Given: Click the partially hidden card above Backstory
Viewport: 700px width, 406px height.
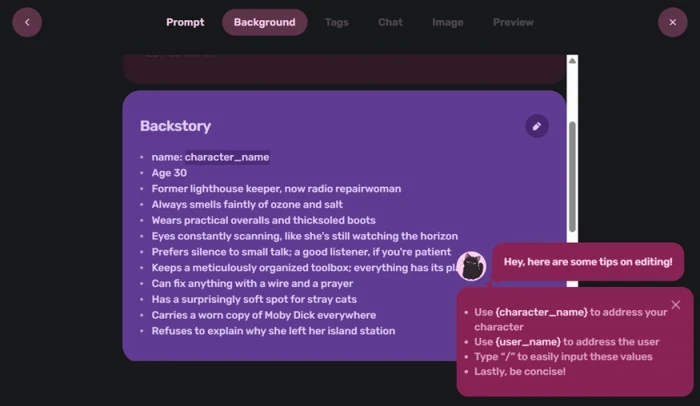Looking at the screenshot, I should coord(344,69).
